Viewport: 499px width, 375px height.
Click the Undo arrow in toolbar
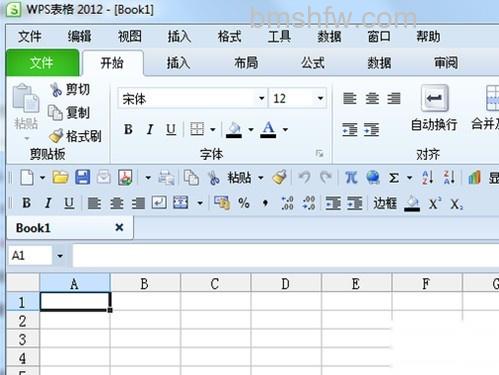[x=304, y=177]
